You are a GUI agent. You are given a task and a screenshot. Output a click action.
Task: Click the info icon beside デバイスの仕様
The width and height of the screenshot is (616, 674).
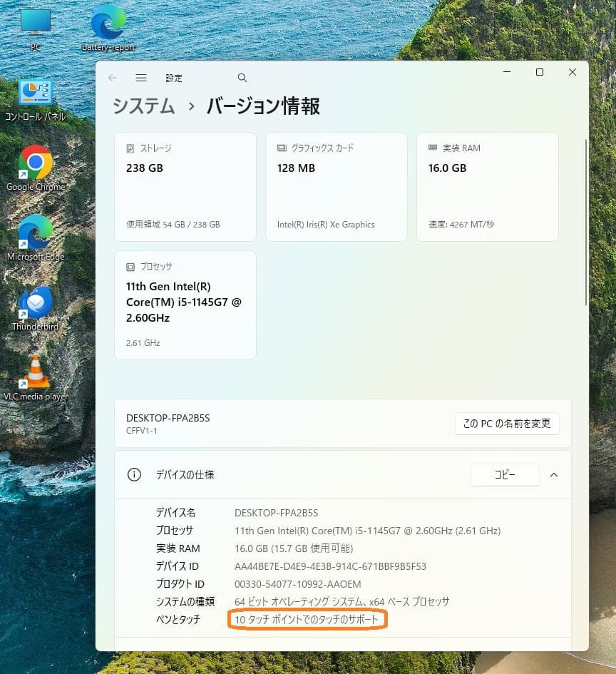(x=134, y=475)
